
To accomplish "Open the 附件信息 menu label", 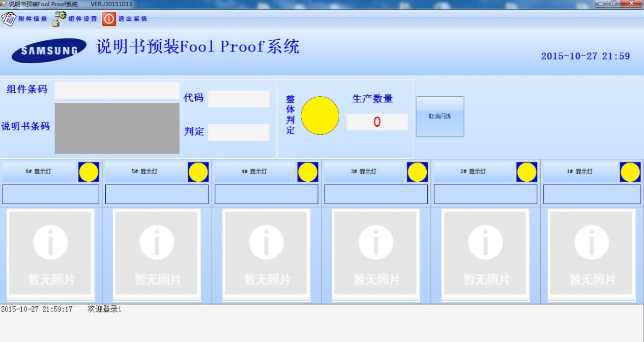I will [x=33, y=19].
